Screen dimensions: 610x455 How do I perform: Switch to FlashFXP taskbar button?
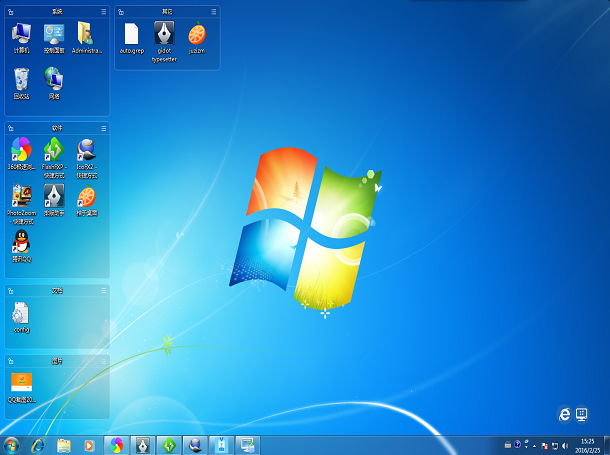click(169, 446)
